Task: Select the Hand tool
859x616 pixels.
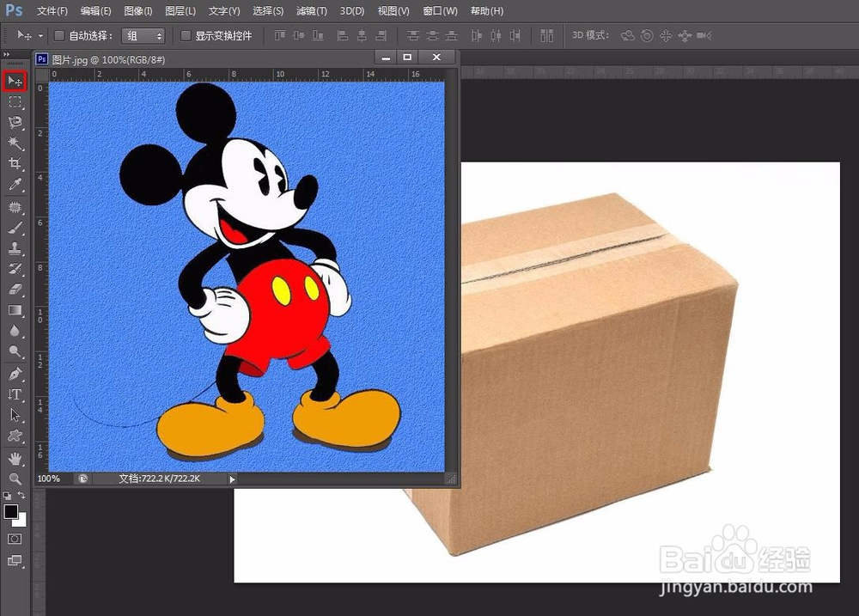Action: [x=15, y=458]
